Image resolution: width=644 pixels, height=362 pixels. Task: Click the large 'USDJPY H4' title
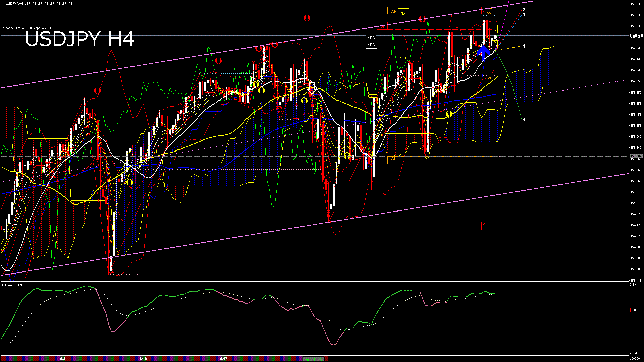[x=80, y=39]
